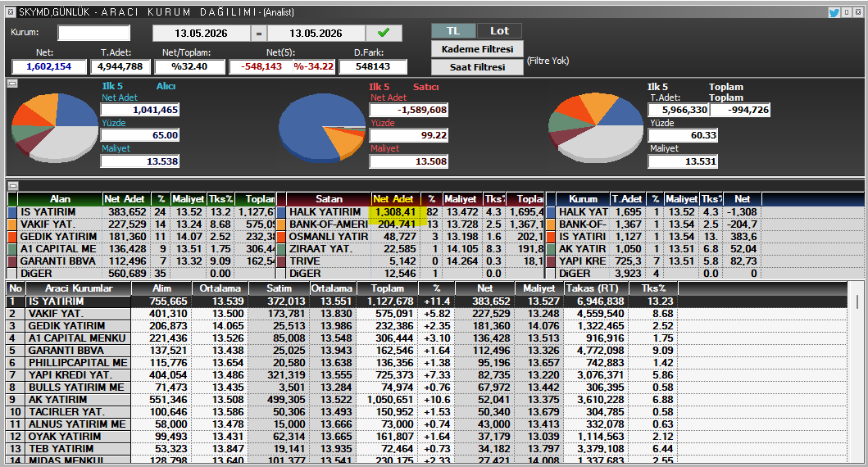Click the start date field 13.05.2026

coord(201,34)
